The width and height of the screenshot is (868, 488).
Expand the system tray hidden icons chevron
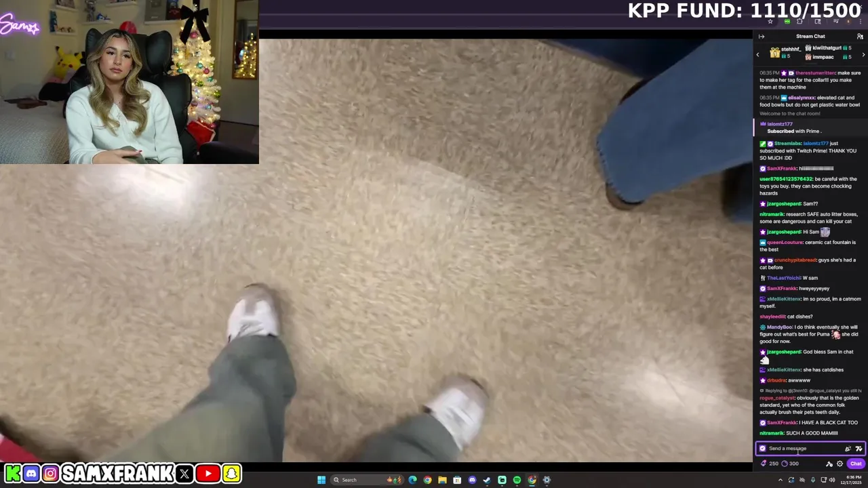781,480
